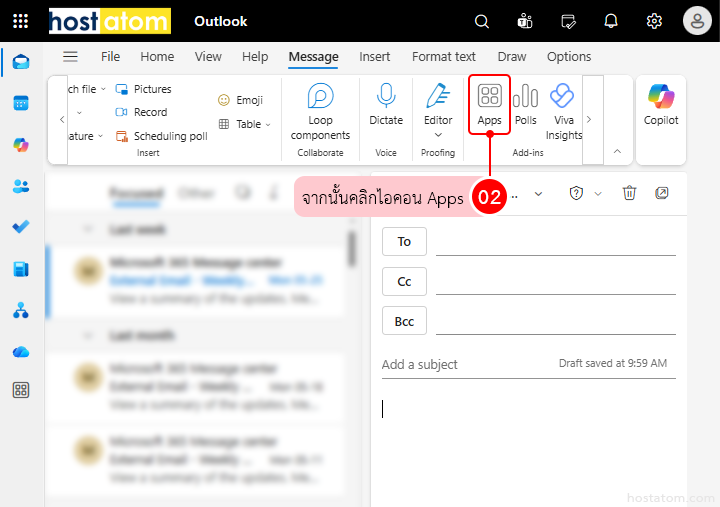The width and height of the screenshot is (720, 507).
Task: Start Dictate voice input
Action: pos(386,105)
